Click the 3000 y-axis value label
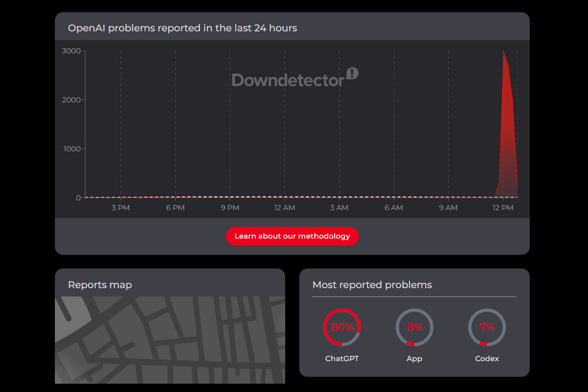 72,51
